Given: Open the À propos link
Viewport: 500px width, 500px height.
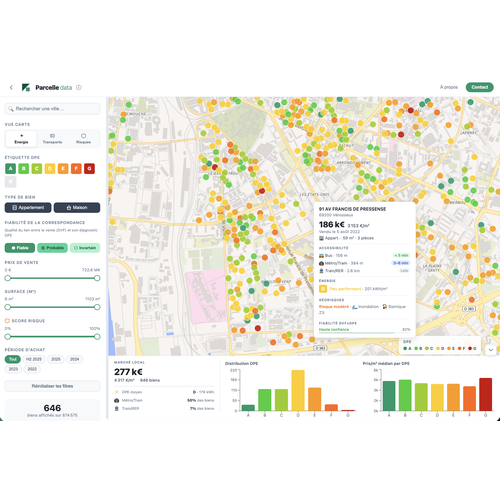Looking at the screenshot, I should (x=449, y=87).
